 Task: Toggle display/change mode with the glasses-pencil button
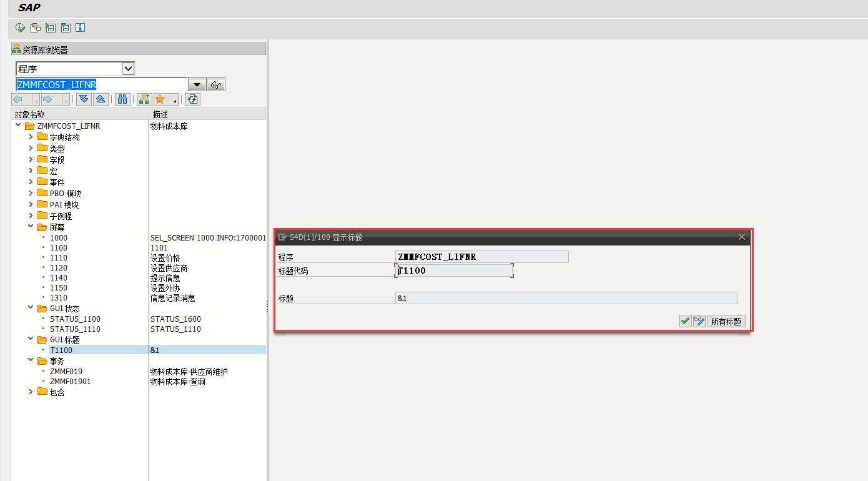[699, 320]
